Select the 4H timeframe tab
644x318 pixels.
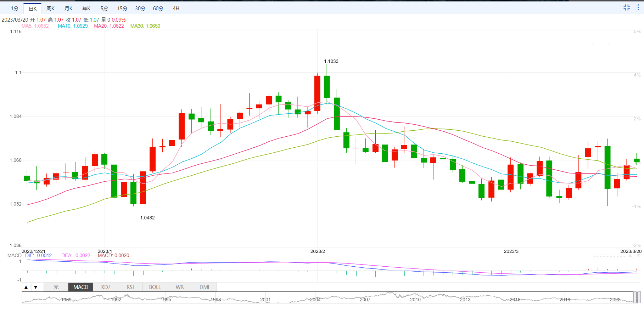tap(176, 8)
